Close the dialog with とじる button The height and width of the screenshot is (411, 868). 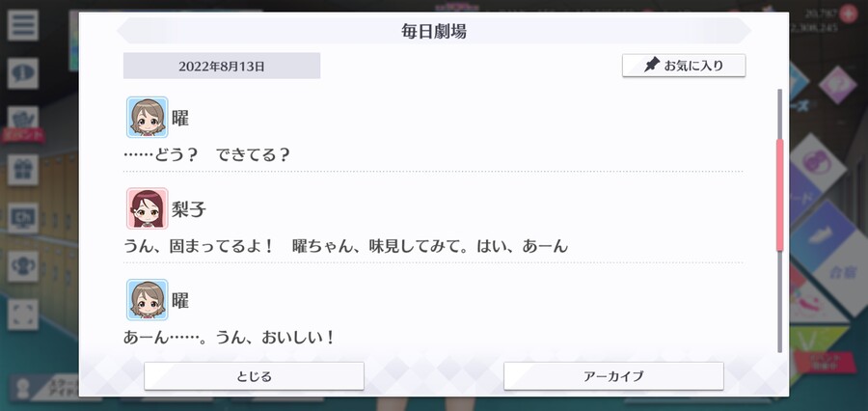click(x=254, y=376)
